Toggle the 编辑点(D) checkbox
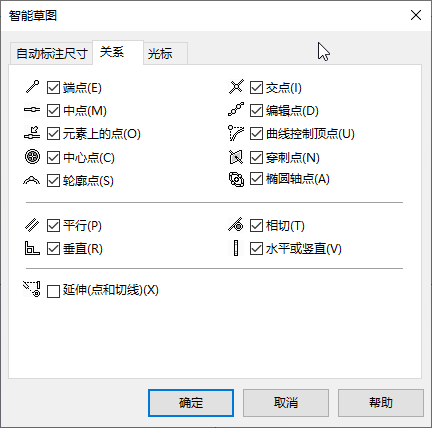Viewport: 432px width, 428px height. coord(256,111)
